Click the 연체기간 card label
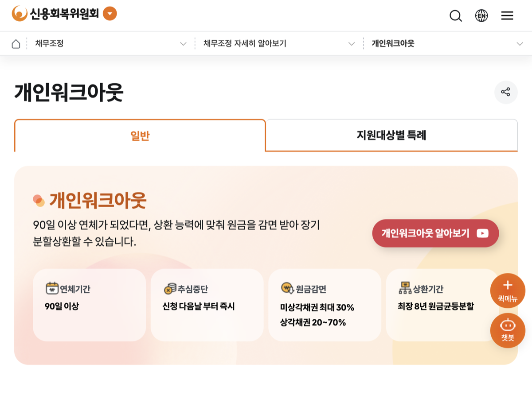The image size is (532, 395). point(75,289)
